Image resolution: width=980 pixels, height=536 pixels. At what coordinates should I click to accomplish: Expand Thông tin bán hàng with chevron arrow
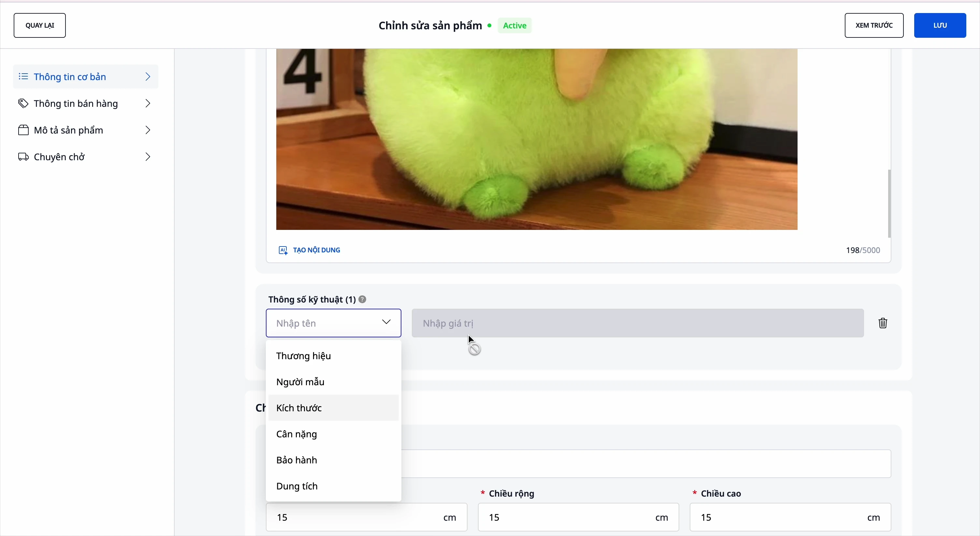point(148,104)
